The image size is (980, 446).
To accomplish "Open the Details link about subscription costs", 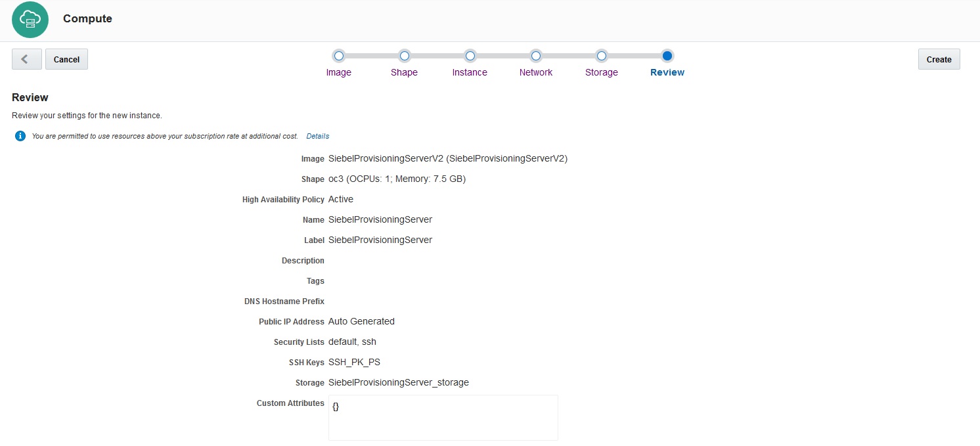I will pyautogui.click(x=317, y=136).
